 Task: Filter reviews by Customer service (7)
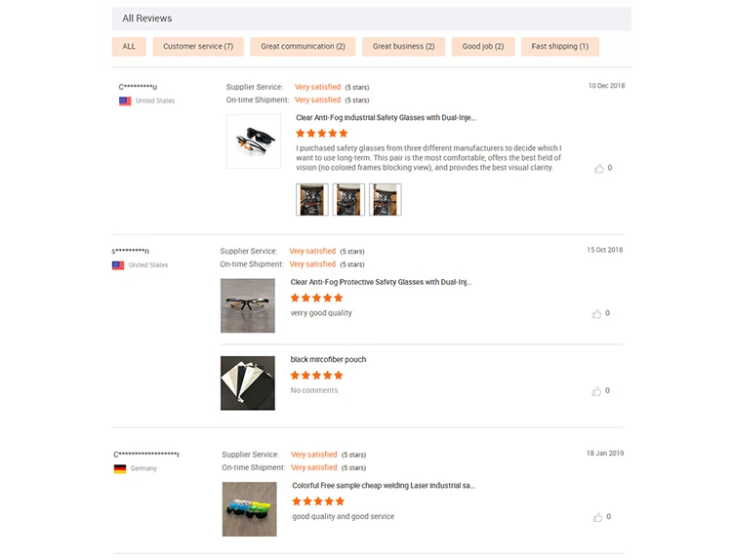[198, 47]
